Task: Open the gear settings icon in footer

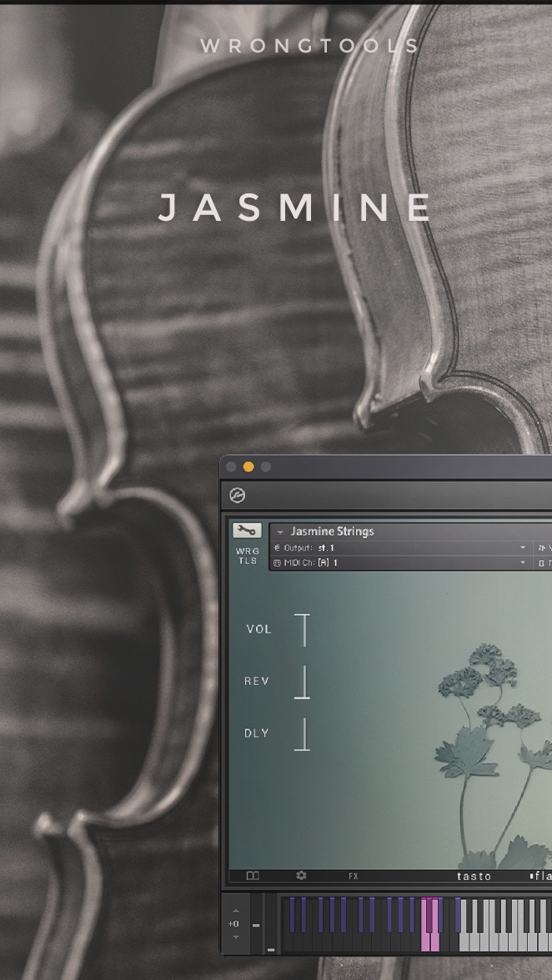Action: tap(301, 876)
